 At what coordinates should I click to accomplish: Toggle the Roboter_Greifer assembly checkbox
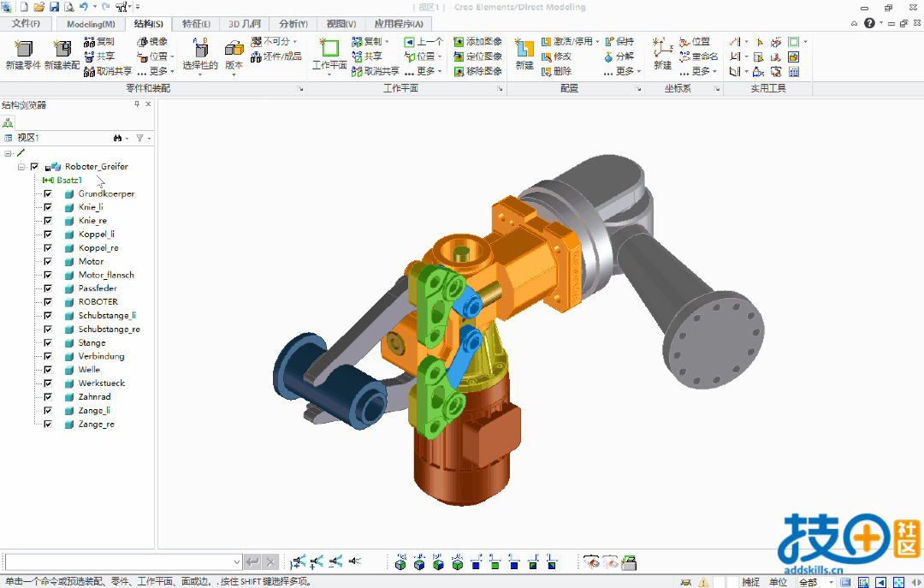(x=35, y=167)
